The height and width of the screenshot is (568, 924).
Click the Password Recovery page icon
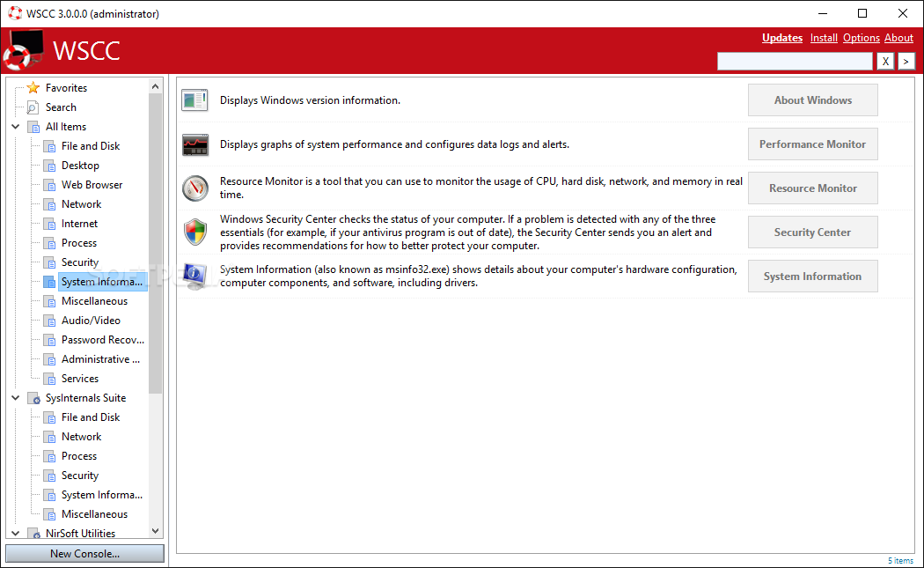pos(50,340)
